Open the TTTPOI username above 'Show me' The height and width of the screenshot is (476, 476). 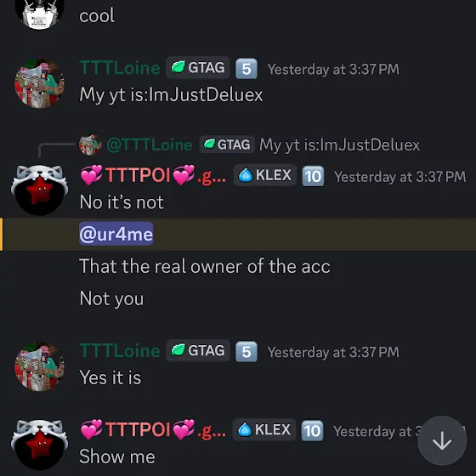click(x=153, y=429)
